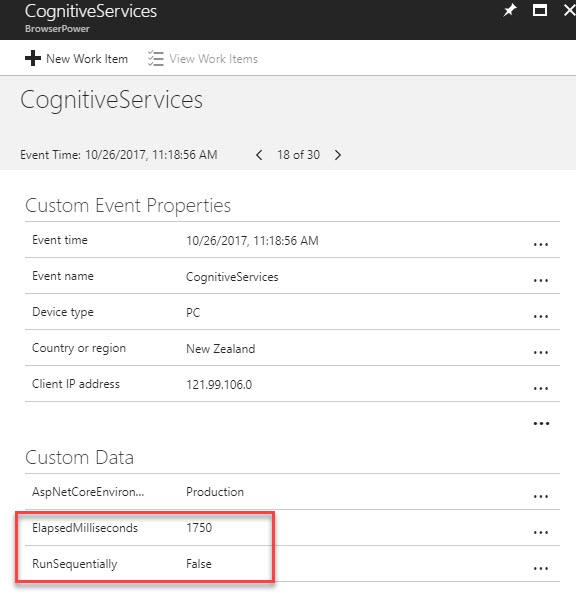Viewport: 576px width, 614px height.
Task: Go to previous event with left chevron
Action: pos(259,155)
